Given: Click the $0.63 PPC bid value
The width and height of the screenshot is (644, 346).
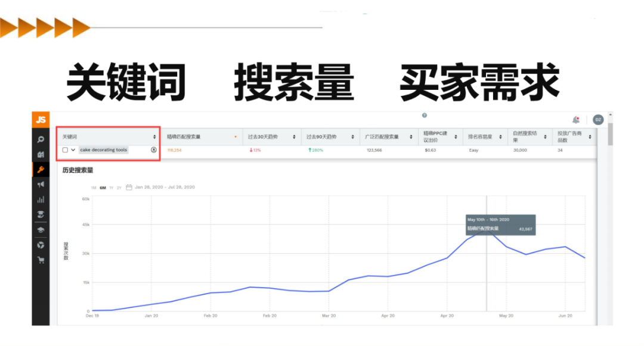Looking at the screenshot, I should pos(431,151).
